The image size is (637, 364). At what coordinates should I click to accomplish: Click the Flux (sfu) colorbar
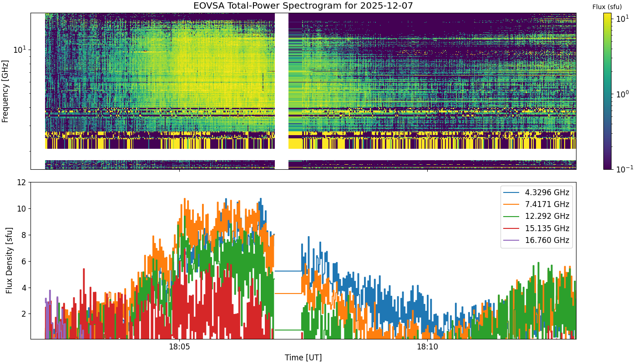click(607, 91)
